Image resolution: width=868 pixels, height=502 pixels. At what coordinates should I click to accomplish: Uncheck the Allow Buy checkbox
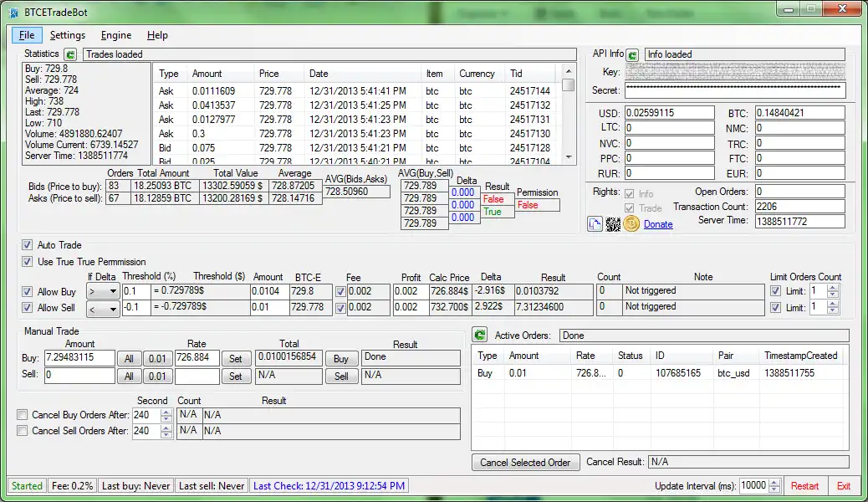click(27, 291)
